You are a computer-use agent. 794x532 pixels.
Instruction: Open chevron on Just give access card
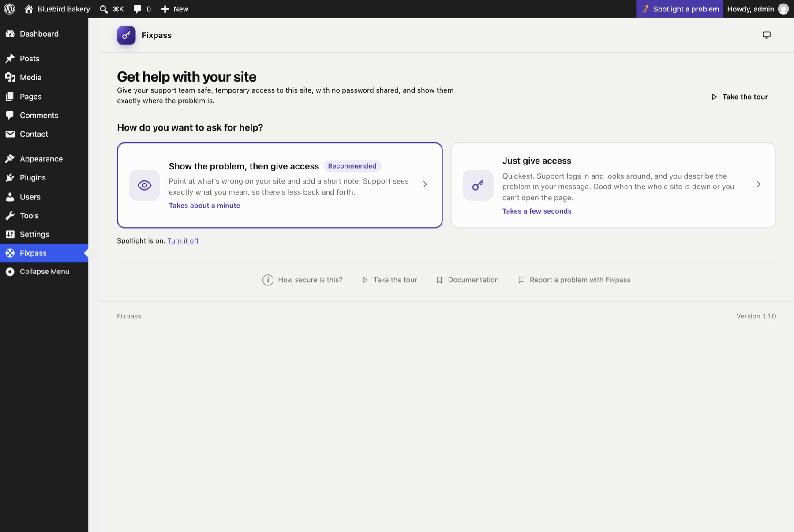[758, 184]
